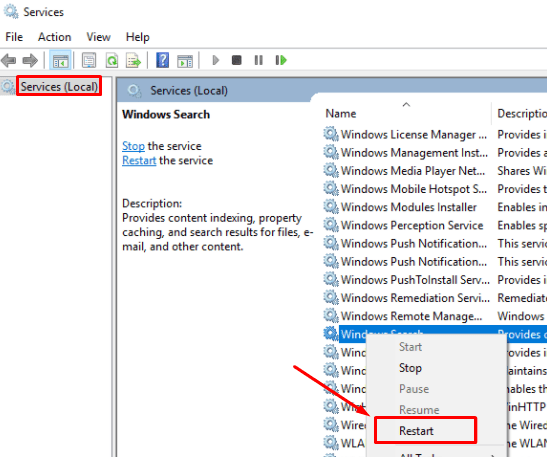
Task: Select Windows Modules Installer row
Action: click(435, 207)
